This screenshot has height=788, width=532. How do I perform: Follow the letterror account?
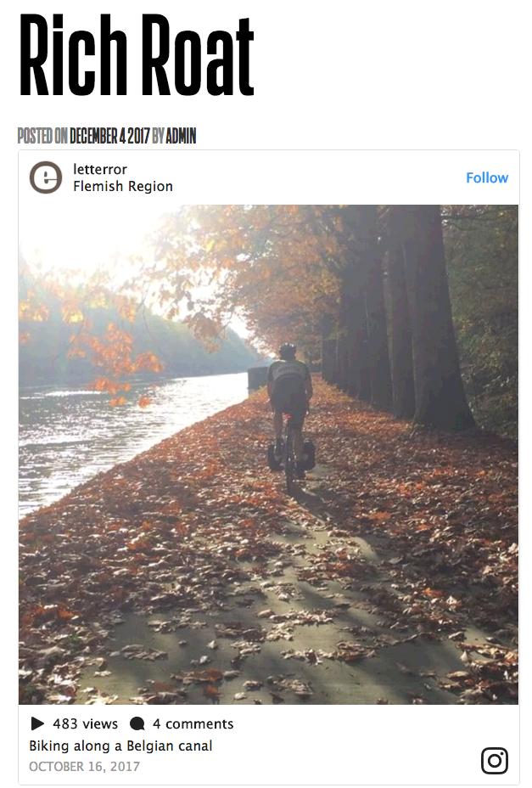coord(487,178)
